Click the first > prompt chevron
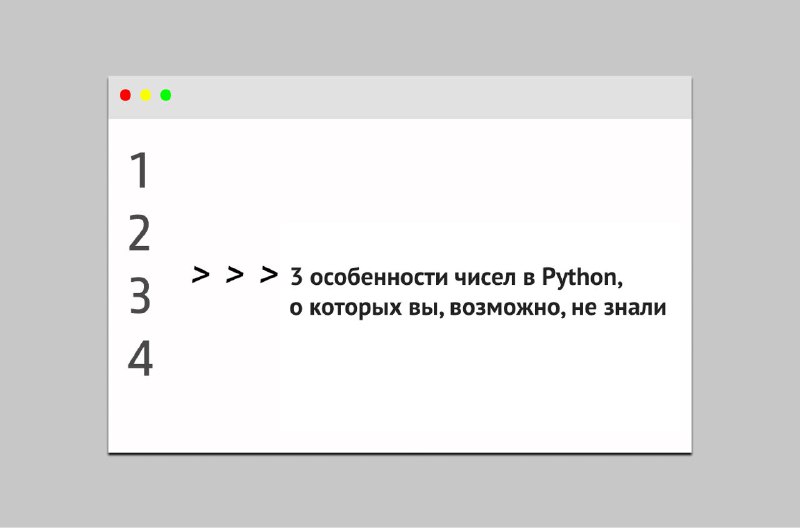The width and height of the screenshot is (800, 528). point(201,274)
